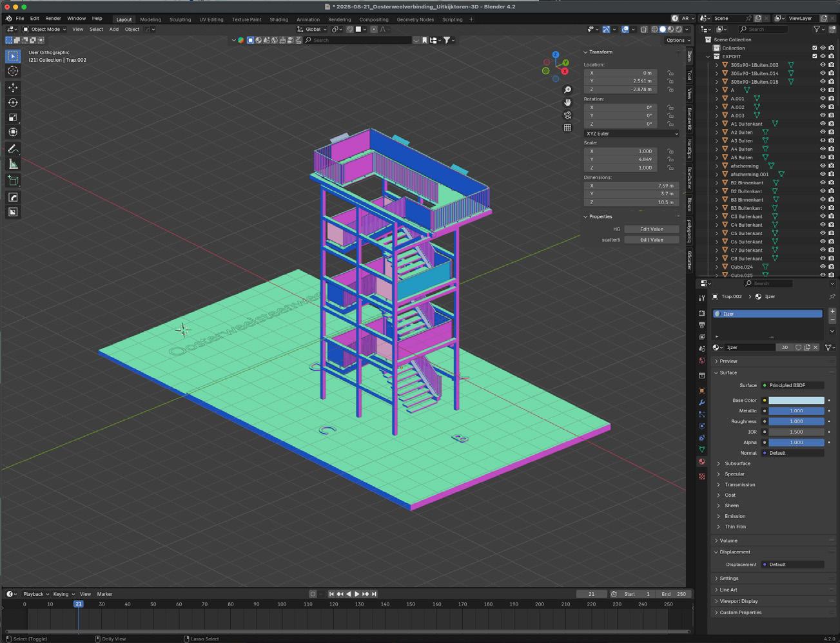The image size is (840, 643).
Task: Choose the Annotate tool
Action: pos(13,149)
